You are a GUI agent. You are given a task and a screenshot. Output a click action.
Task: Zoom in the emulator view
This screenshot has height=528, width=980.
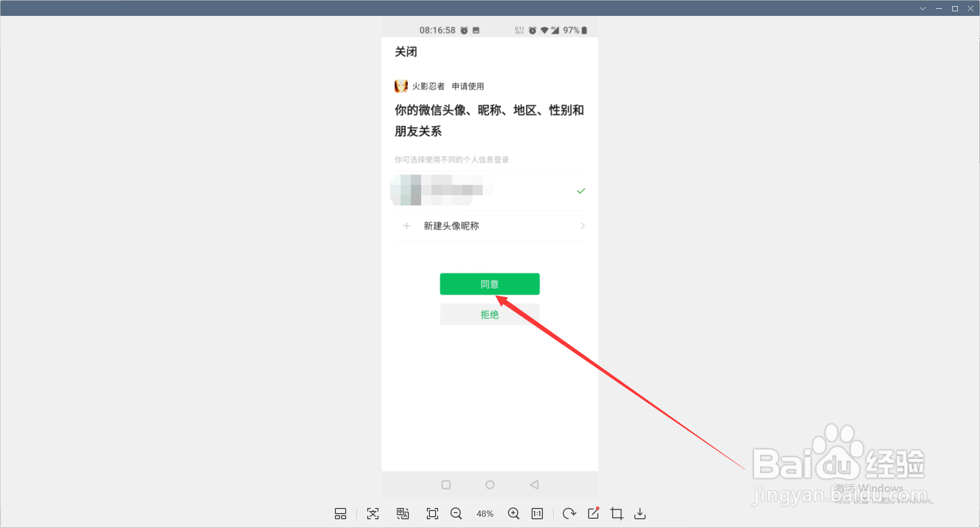513,514
